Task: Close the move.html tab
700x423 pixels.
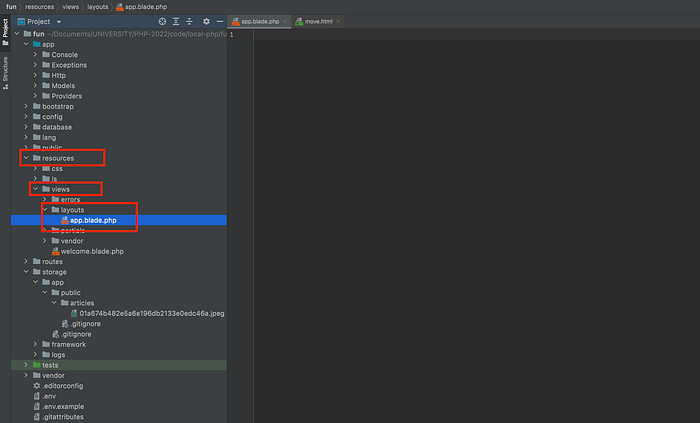Action: [338, 21]
